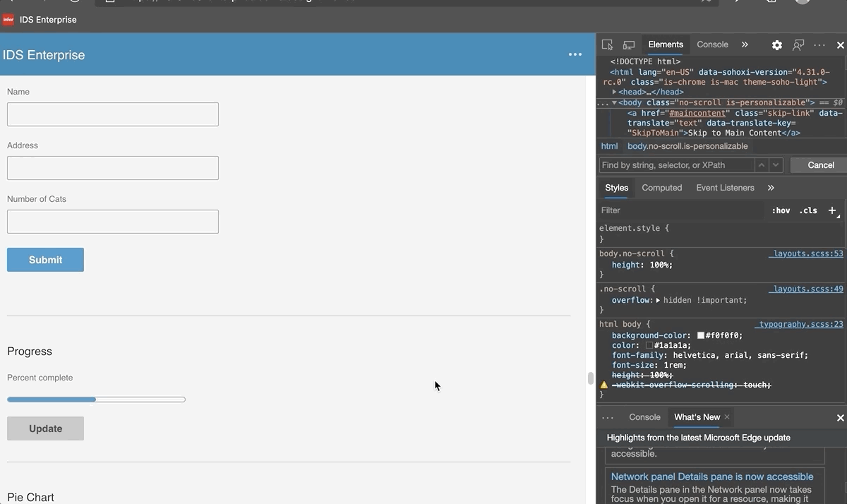Toggle .cls element classes panel
This screenshot has height=504, width=847.
[x=808, y=210]
